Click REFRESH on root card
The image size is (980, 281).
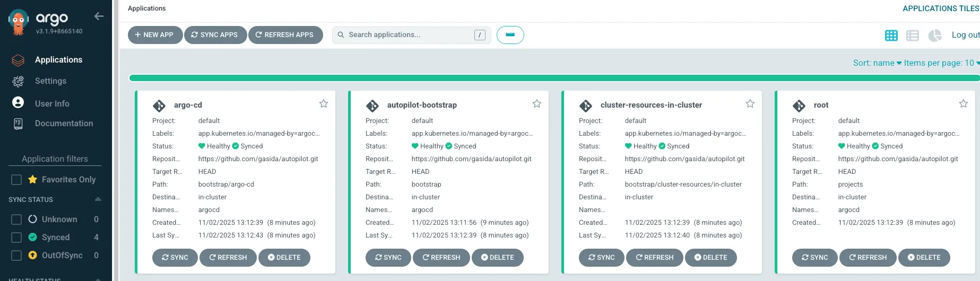pos(868,258)
